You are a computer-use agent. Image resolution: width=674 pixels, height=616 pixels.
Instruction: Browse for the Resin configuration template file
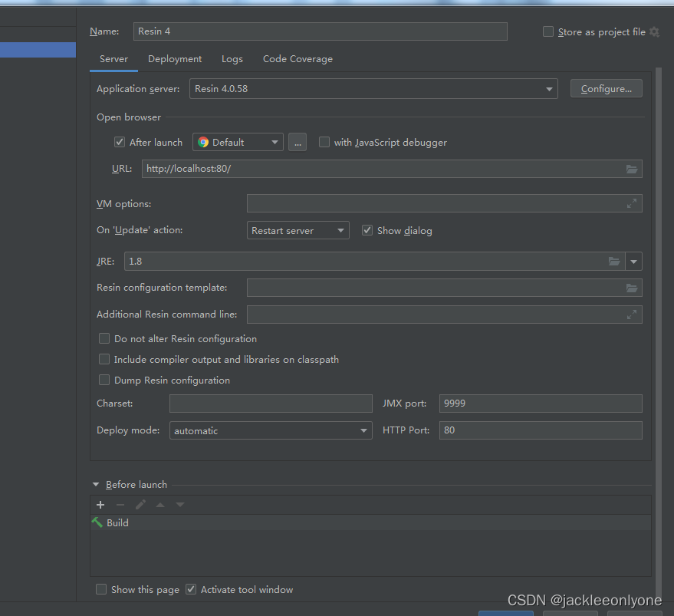[632, 288]
